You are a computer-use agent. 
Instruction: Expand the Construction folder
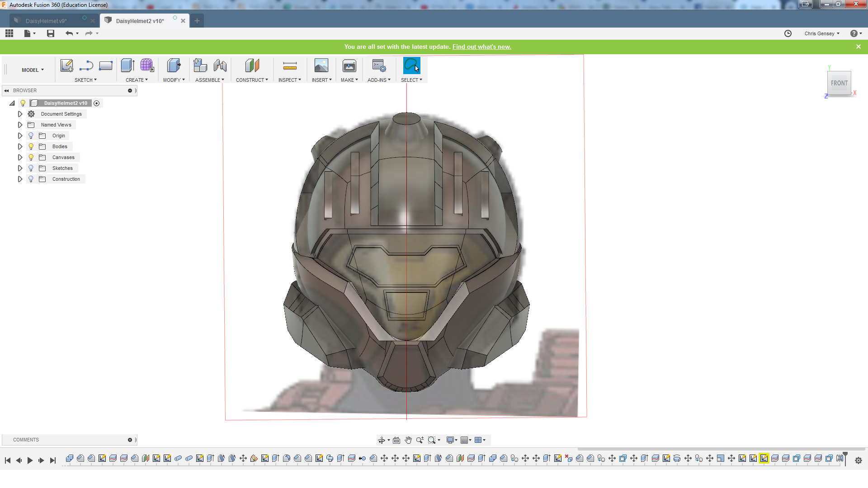point(20,179)
